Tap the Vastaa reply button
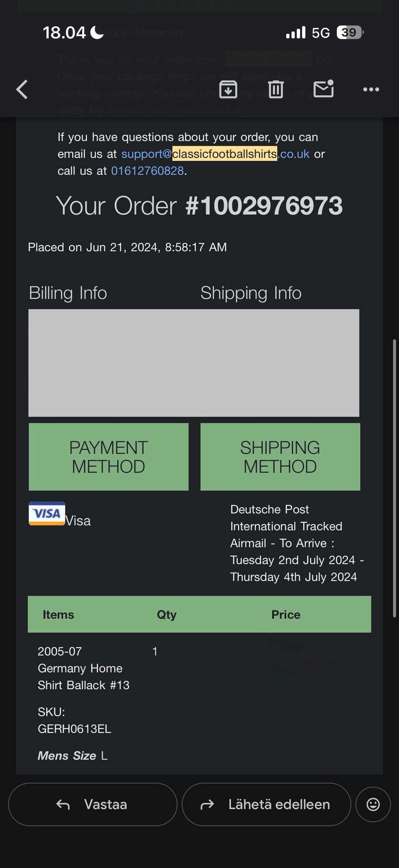 pos(93,804)
